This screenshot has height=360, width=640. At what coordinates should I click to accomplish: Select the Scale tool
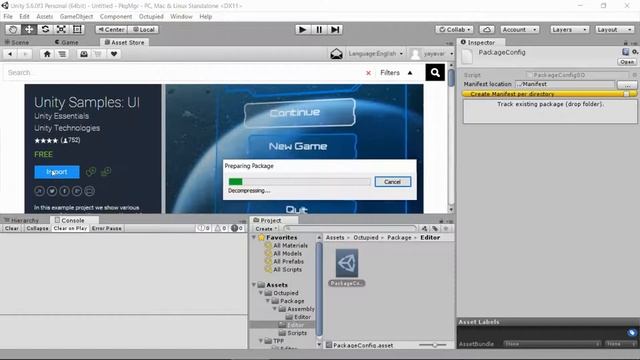click(61, 29)
